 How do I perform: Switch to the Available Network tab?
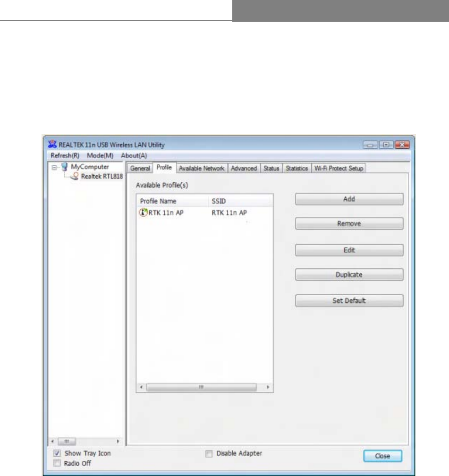[202, 168]
